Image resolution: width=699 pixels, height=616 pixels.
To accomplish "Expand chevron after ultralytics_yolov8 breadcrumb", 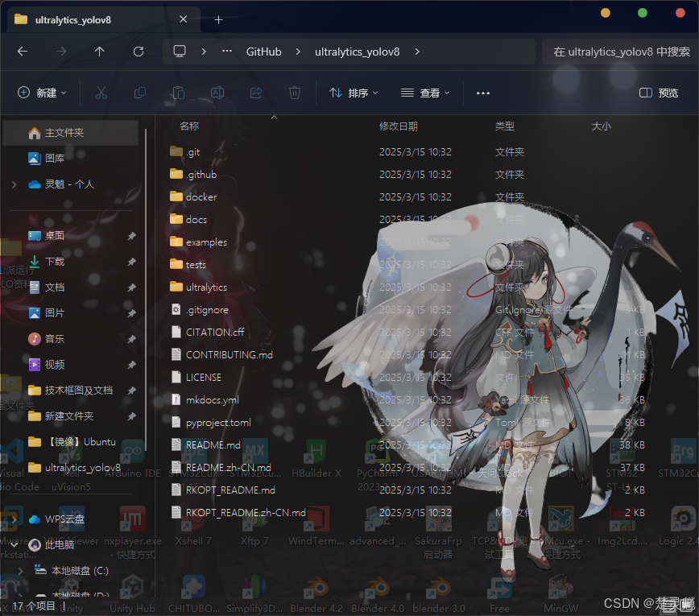I will pyautogui.click(x=417, y=52).
